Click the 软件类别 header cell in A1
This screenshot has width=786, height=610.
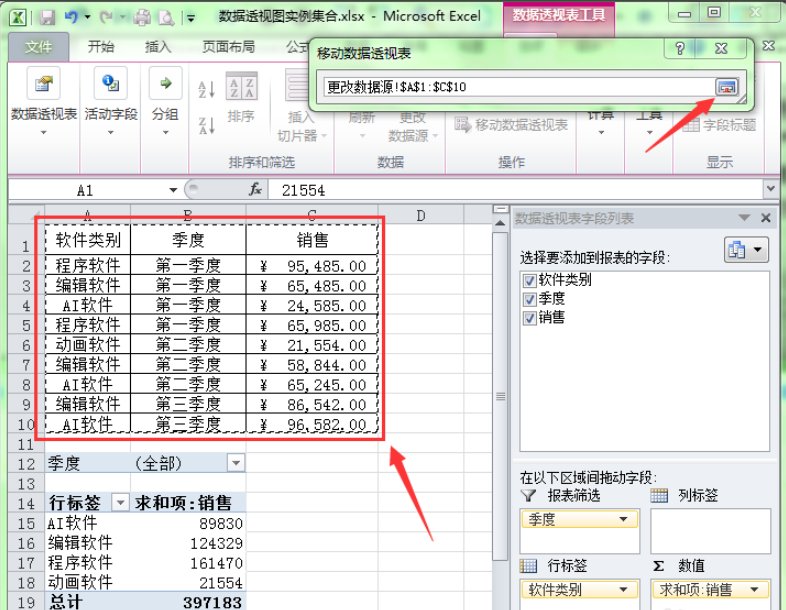(88, 240)
